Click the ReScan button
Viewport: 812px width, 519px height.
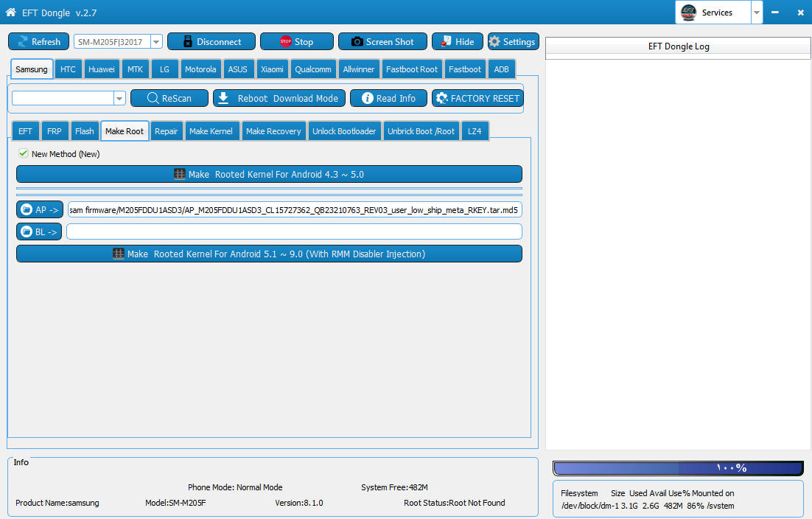point(169,98)
